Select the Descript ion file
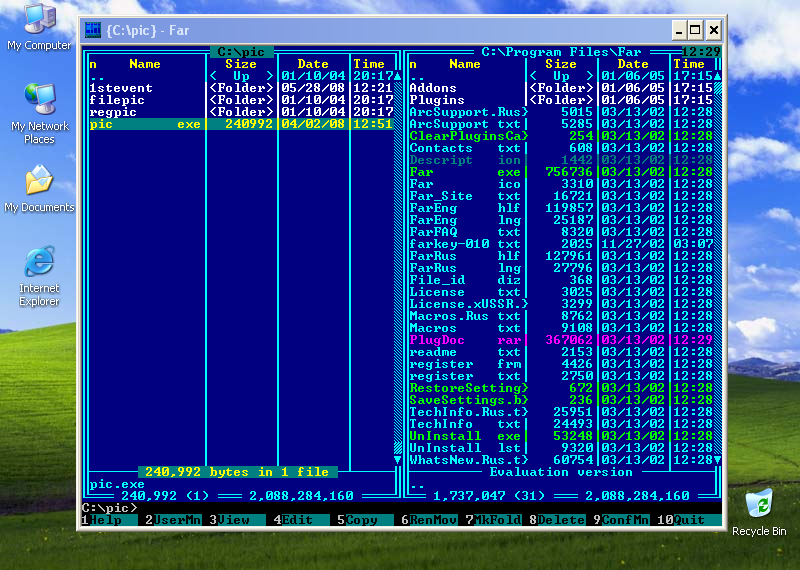800x570 pixels. [561, 160]
